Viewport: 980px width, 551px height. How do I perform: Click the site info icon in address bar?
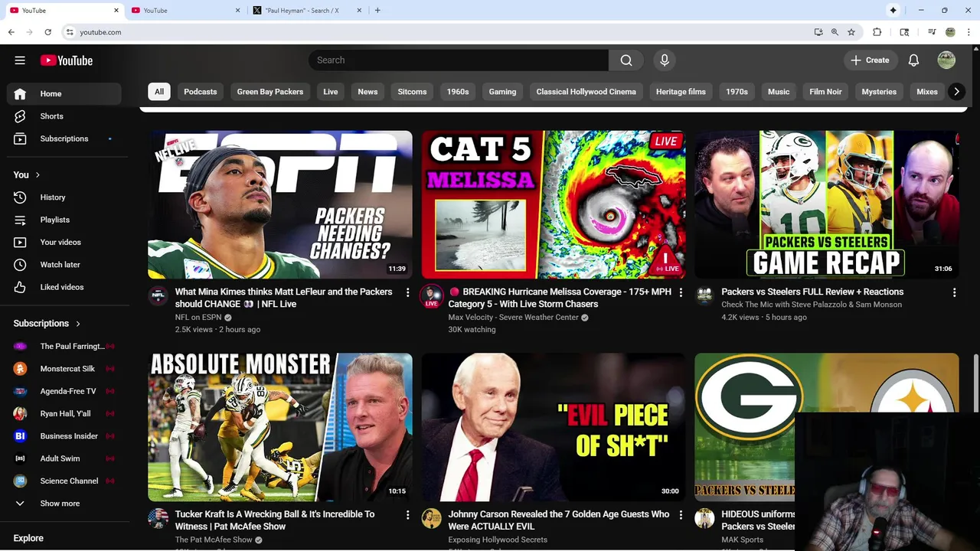(x=70, y=32)
